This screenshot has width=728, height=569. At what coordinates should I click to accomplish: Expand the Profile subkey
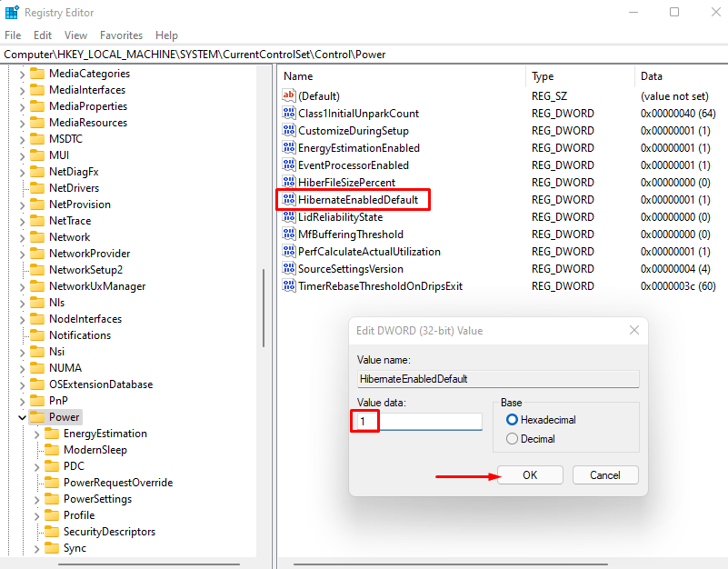[x=36, y=515]
